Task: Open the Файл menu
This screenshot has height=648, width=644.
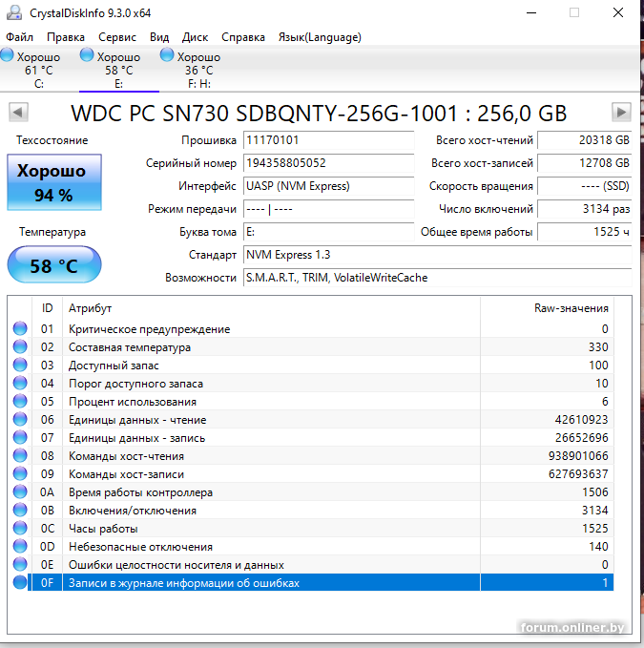Action: (x=19, y=37)
